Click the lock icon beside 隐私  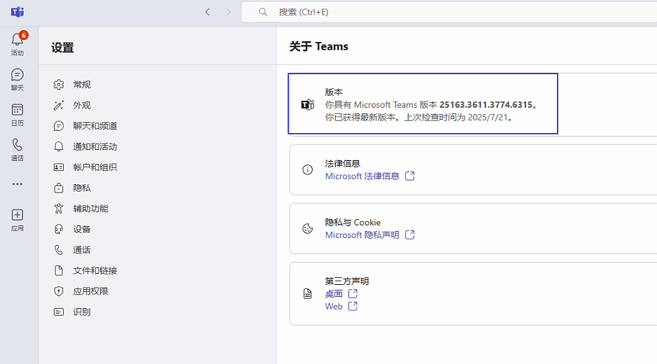59,188
